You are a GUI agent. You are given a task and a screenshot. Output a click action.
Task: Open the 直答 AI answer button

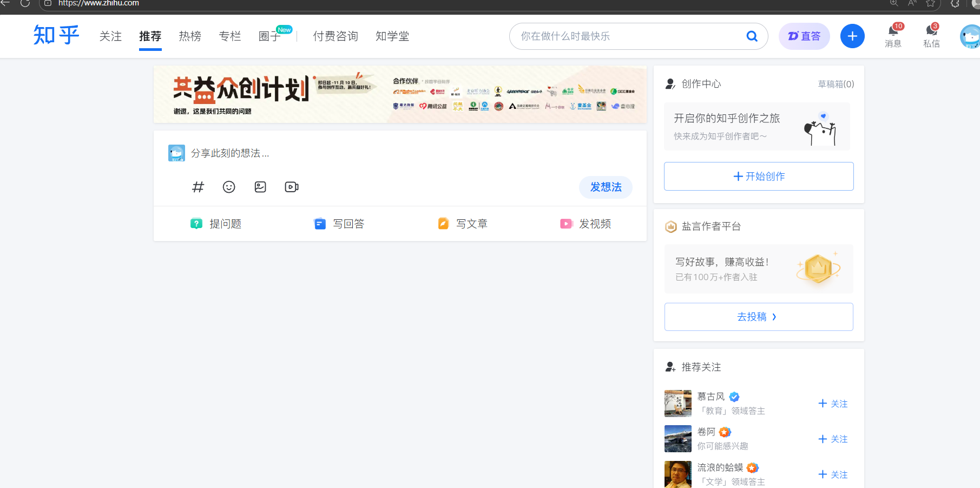[x=804, y=36]
